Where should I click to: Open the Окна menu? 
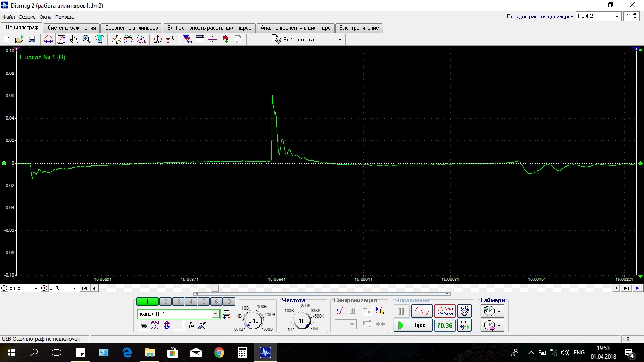[x=45, y=17]
